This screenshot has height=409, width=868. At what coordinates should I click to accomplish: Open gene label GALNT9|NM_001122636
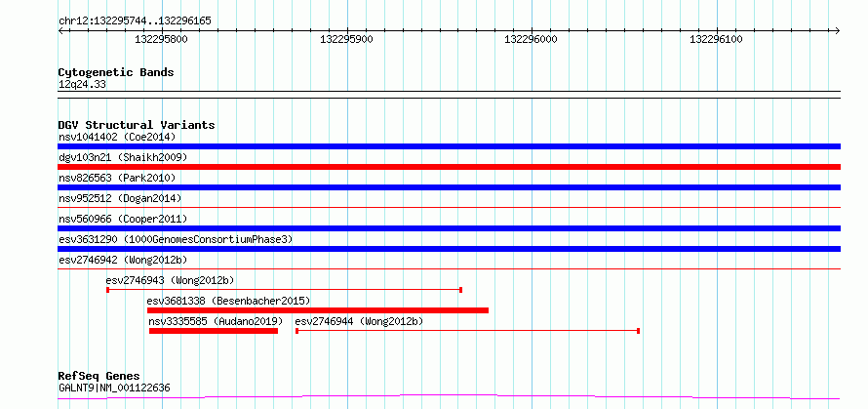pos(114,388)
